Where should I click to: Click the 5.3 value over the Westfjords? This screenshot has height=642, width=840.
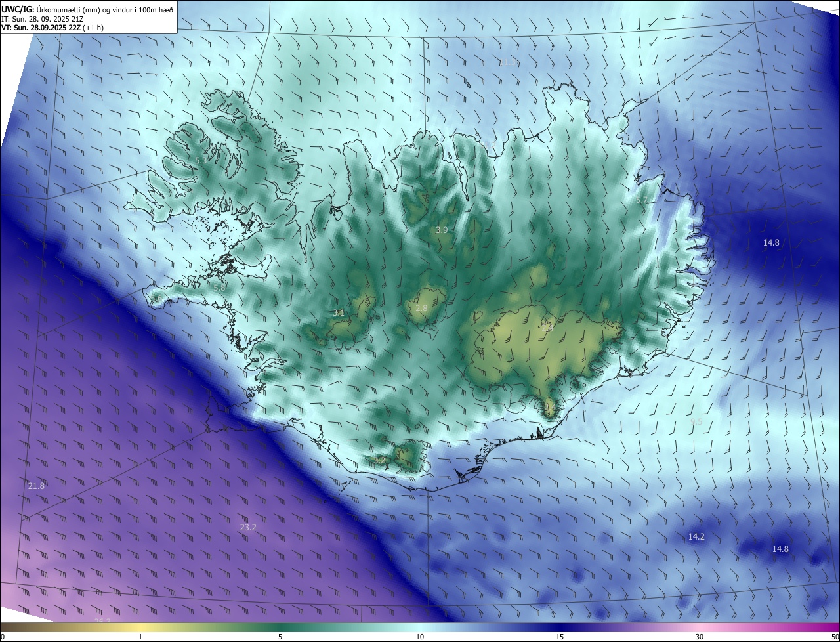(201, 160)
